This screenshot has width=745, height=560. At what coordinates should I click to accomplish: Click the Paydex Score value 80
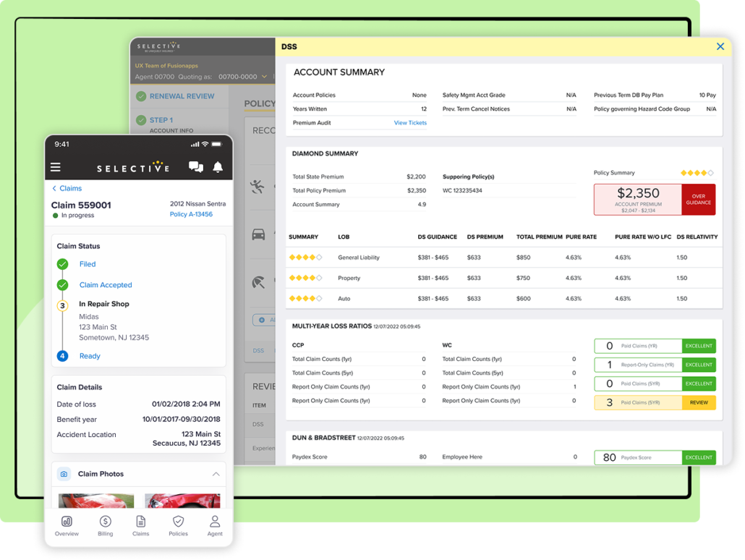[422, 457]
